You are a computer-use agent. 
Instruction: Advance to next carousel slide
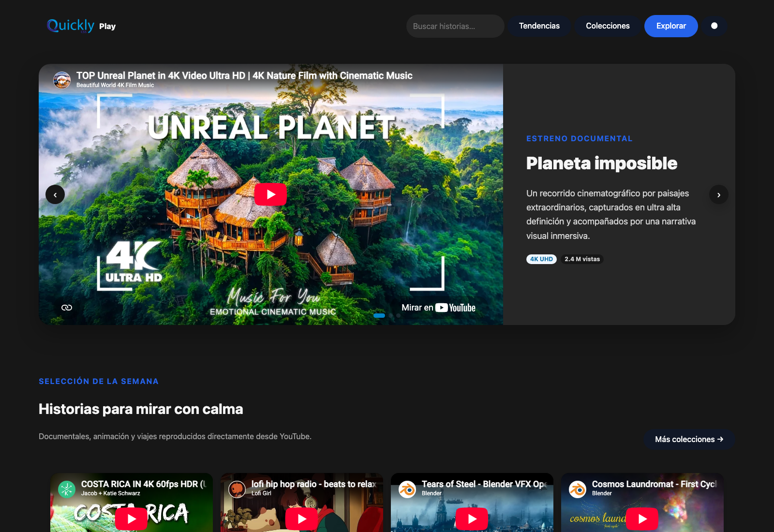719,194
